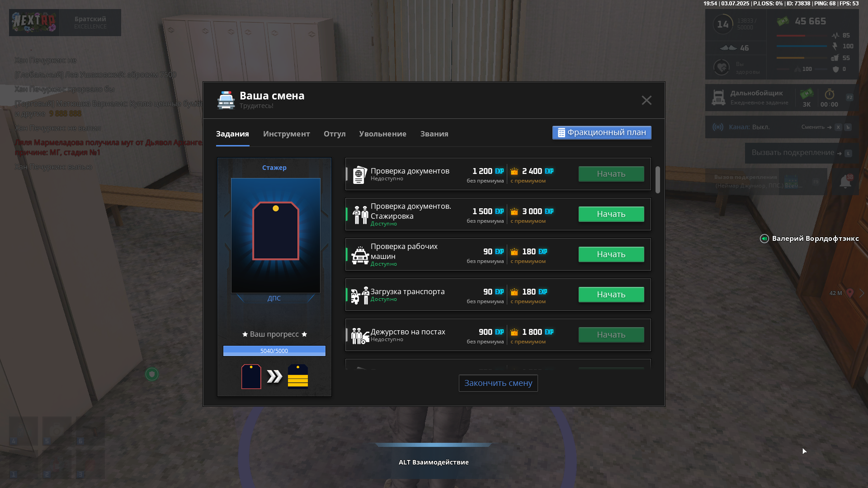The height and width of the screenshot is (488, 868).
Task: Click the NEXT RP logo
Action: pyautogui.click(x=34, y=23)
